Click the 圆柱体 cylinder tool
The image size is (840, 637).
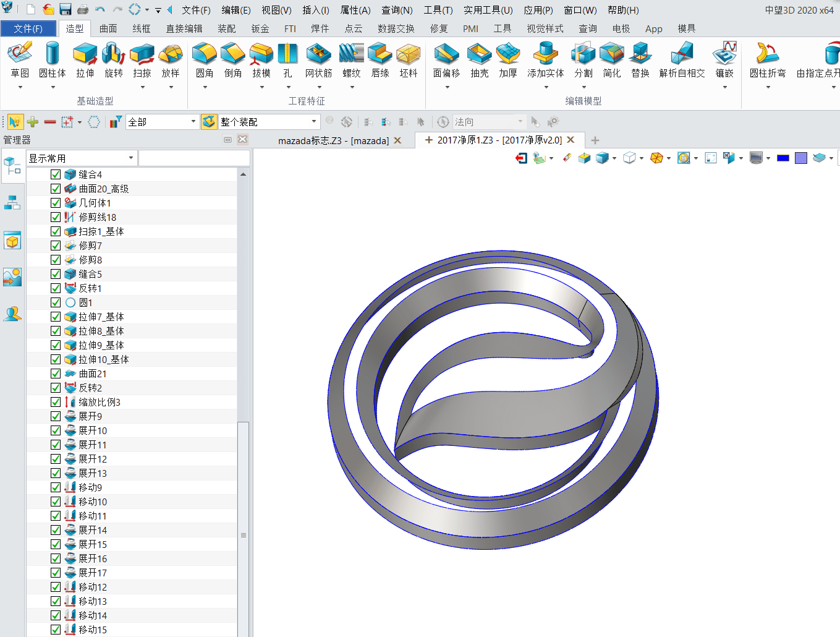[53, 60]
